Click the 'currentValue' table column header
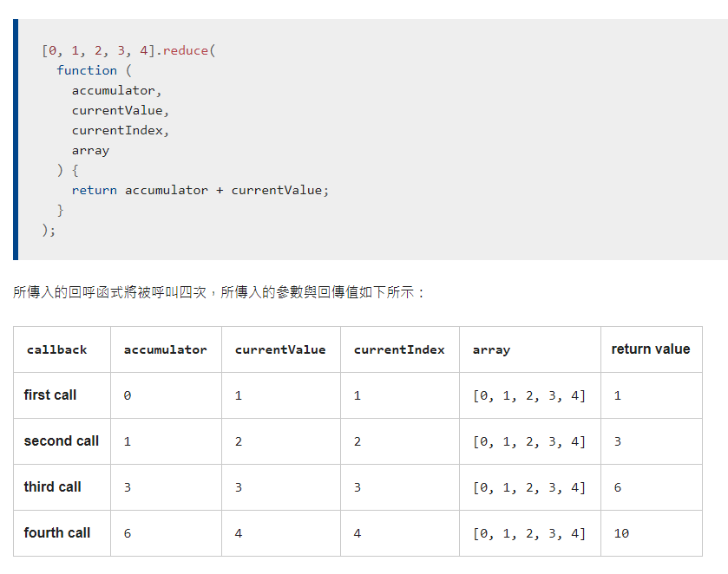The image size is (728, 574). pyautogui.click(x=280, y=350)
